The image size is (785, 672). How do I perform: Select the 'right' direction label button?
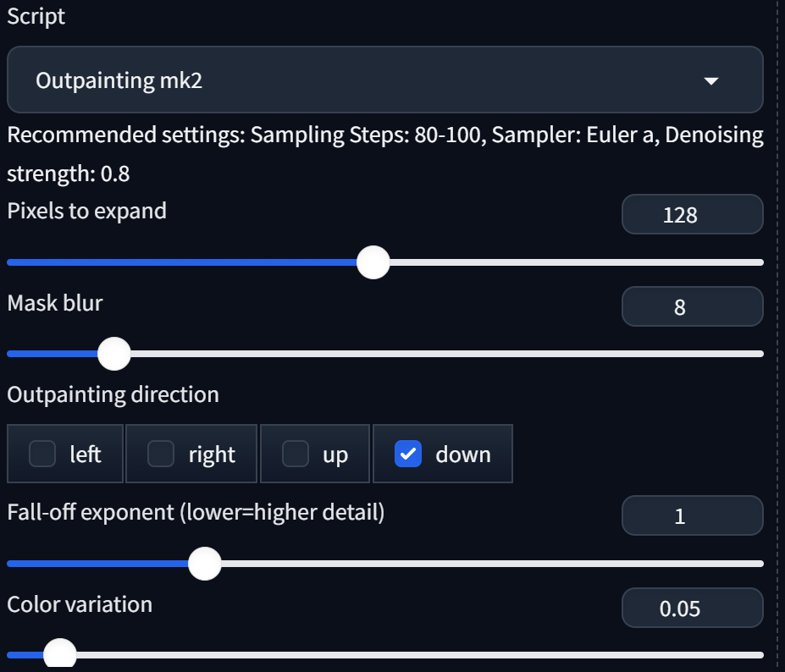pos(212,454)
